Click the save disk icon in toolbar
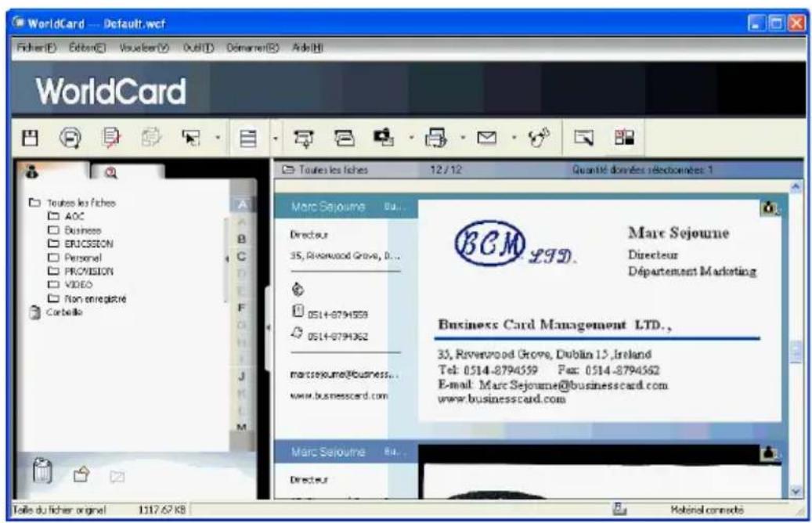 tap(30, 139)
